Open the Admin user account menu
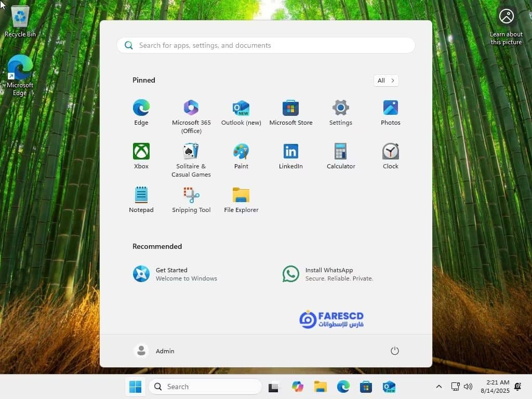The image size is (532, 399). click(154, 351)
